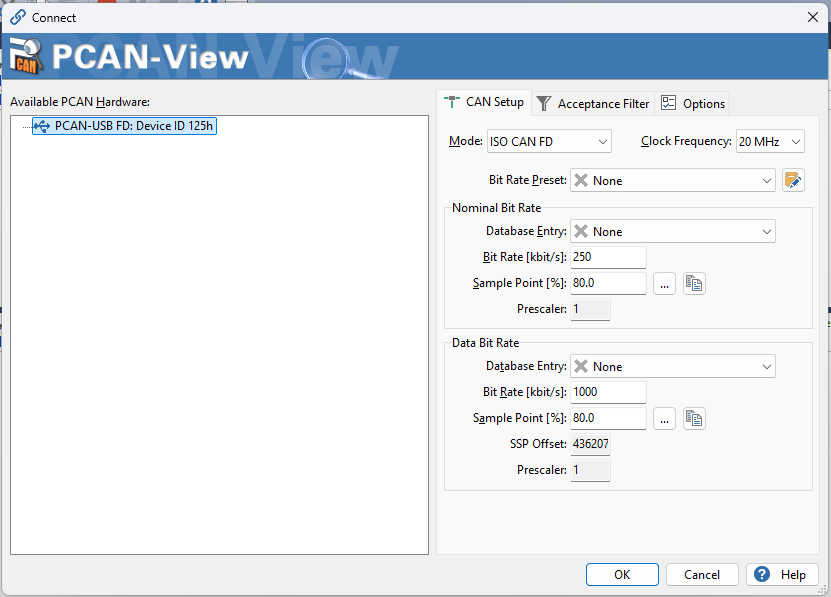Open Help for the Connect dialog

point(782,575)
